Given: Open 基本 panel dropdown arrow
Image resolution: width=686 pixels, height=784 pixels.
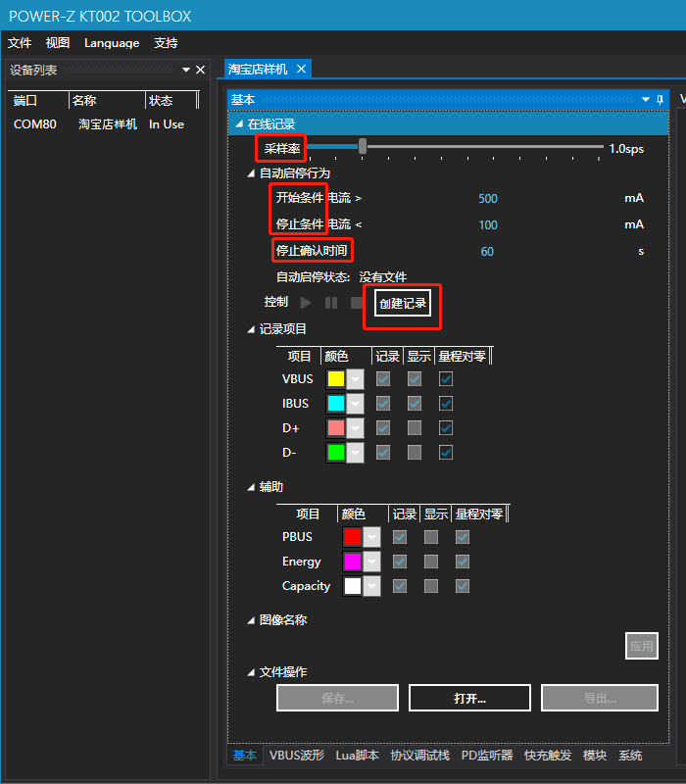Looking at the screenshot, I should (x=645, y=100).
